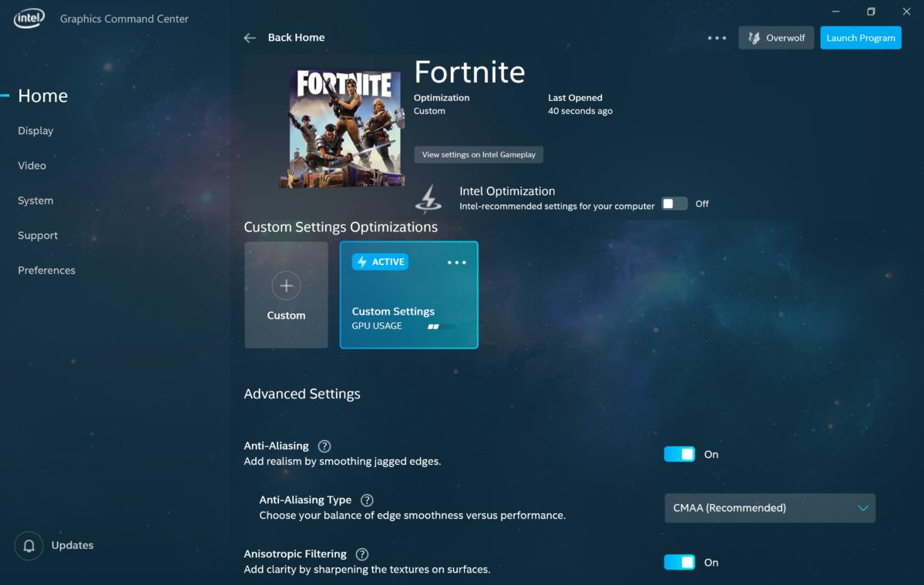Click the Launch Program button
The height and width of the screenshot is (585, 924).
click(860, 38)
